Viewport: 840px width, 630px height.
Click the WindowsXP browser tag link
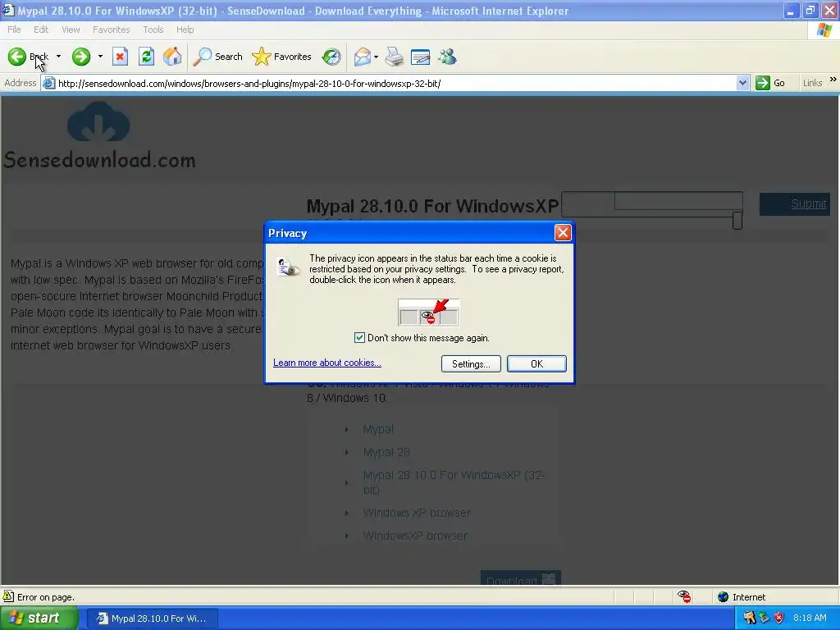tap(415, 536)
